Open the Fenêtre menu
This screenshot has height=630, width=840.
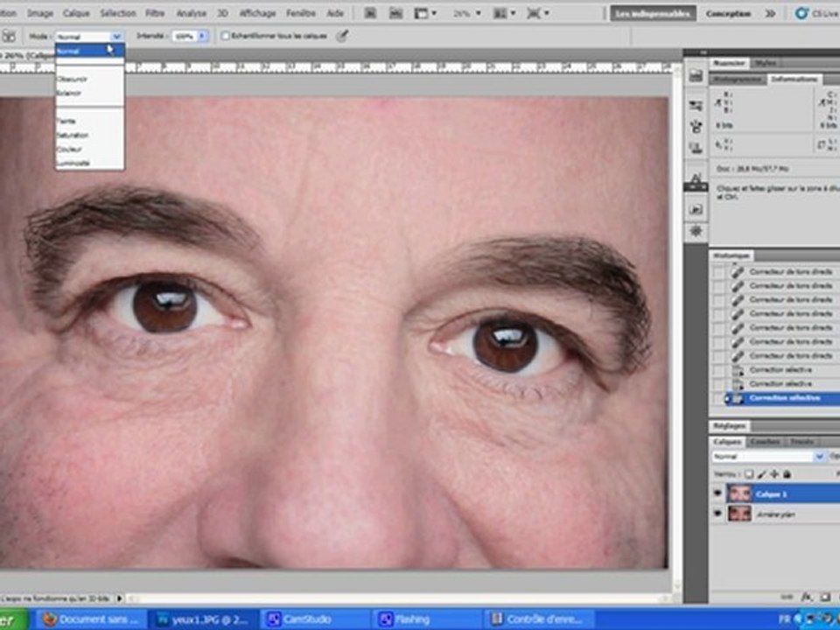301,13
